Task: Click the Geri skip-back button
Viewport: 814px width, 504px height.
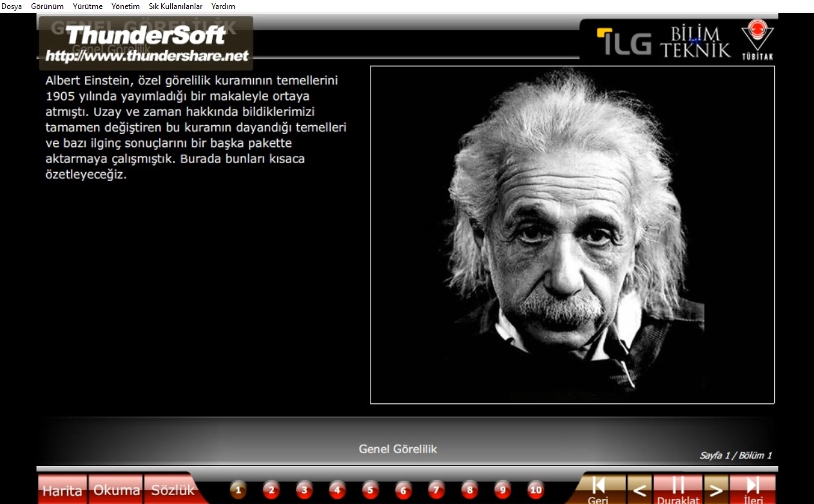Action: point(598,489)
